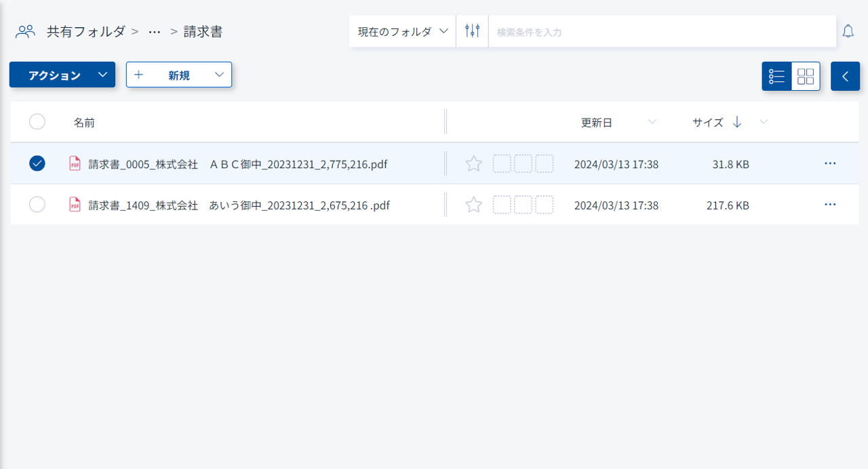Image resolution: width=868 pixels, height=469 pixels.
Task: Click the shared folder people icon
Action: pyautogui.click(x=25, y=31)
